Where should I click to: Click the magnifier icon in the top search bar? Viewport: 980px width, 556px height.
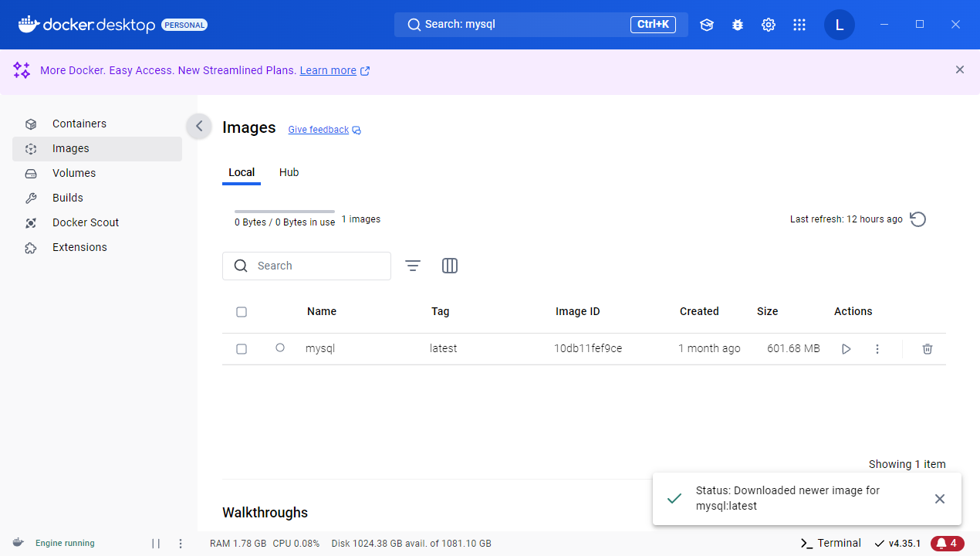click(x=414, y=25)
